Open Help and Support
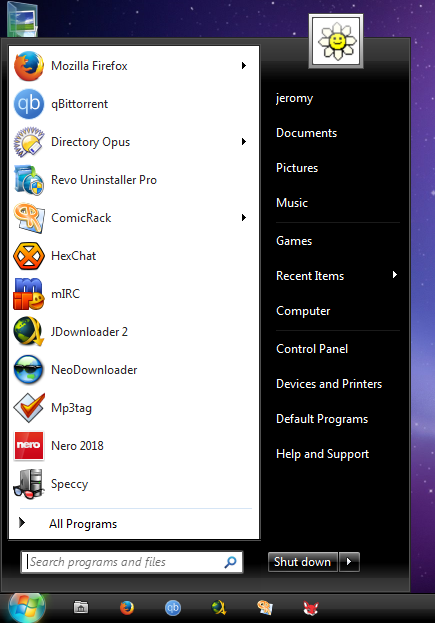435x623 pixels. [x=322, y=454]
